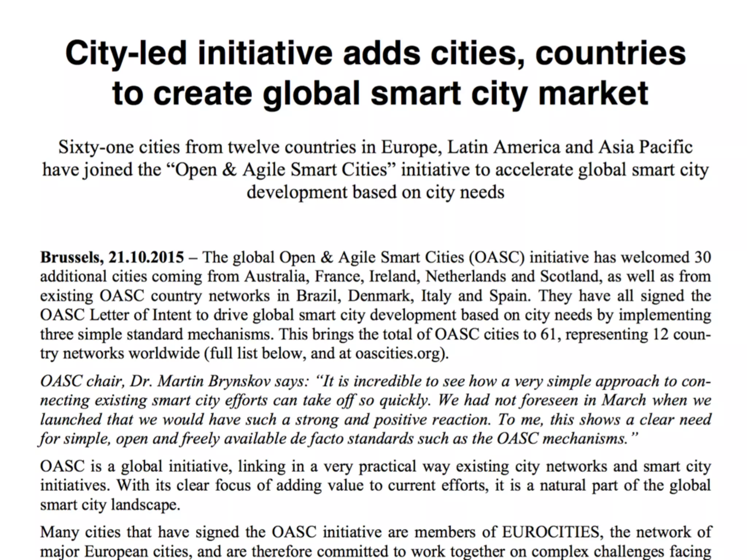Viewport: 747px width, 560px height.
Task: Click the word 'Scotland' in first paragraph
Action: 570,276
